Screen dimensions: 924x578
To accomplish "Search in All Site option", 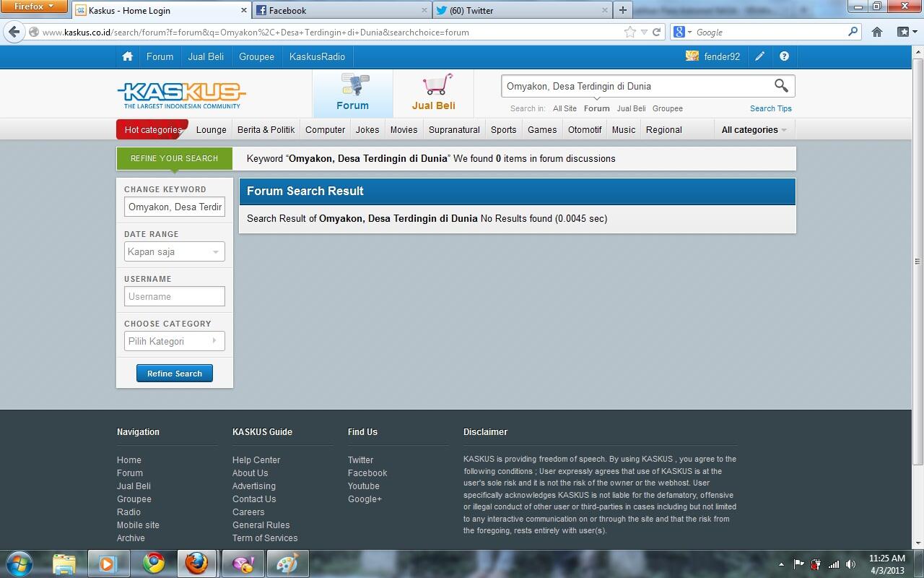I will tap(565, 108).
